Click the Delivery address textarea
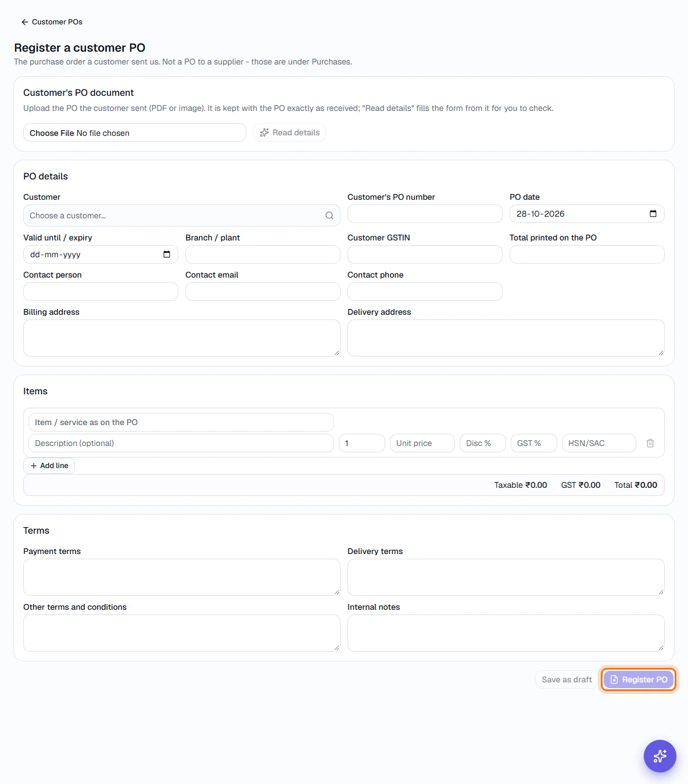The width and height of the screenshot is (688, 784). point(506,338)
